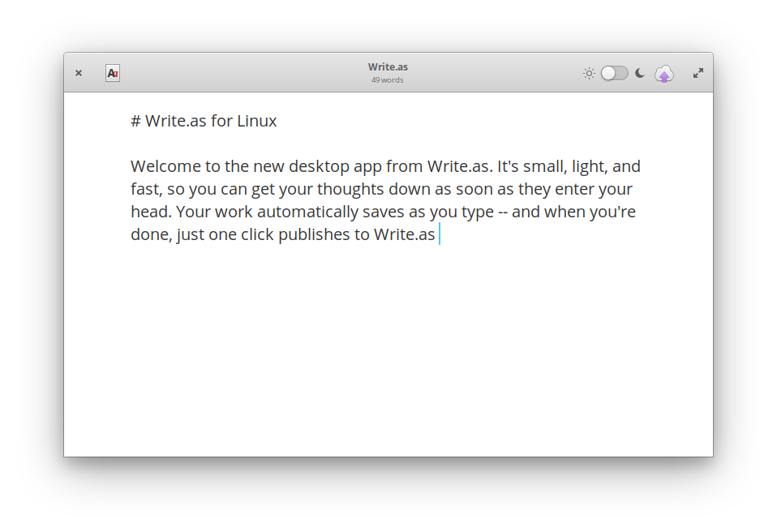
Task: Click the word Linux in the heading
Action: tap(256, 121)
